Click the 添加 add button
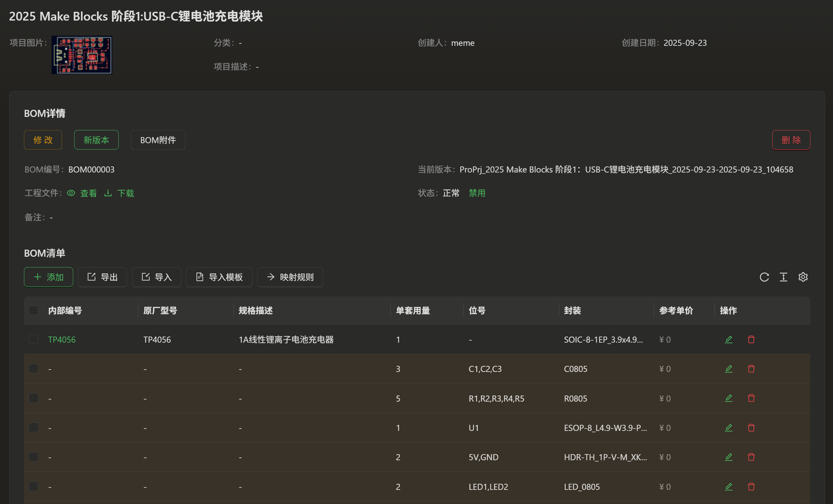 (x=48, y=277)
